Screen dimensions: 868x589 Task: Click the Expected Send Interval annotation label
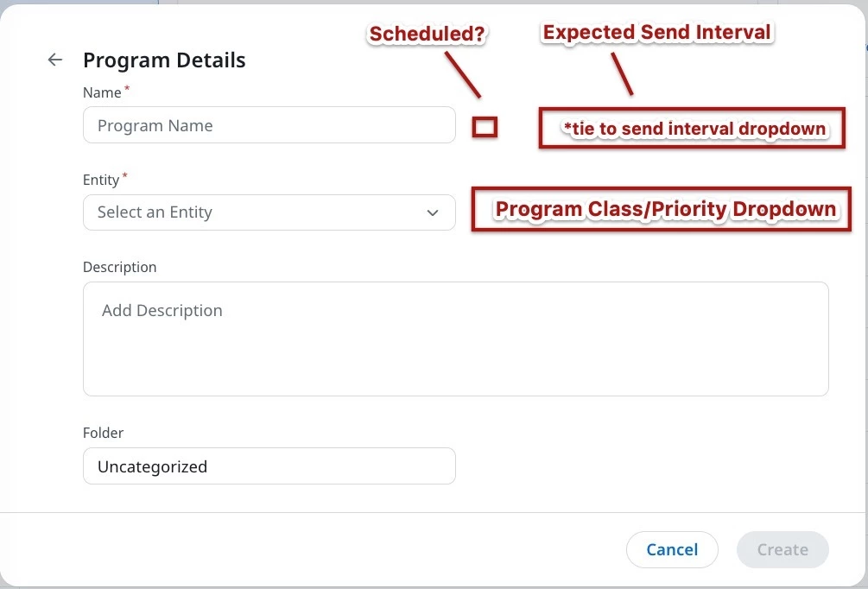click(x=656, y=32)
